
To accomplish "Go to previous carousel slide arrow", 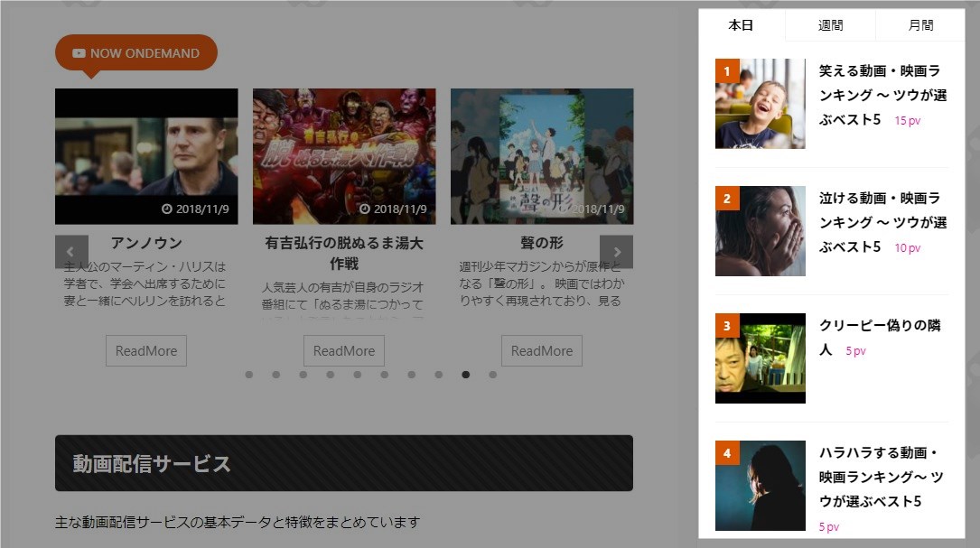I will (71, 252).
